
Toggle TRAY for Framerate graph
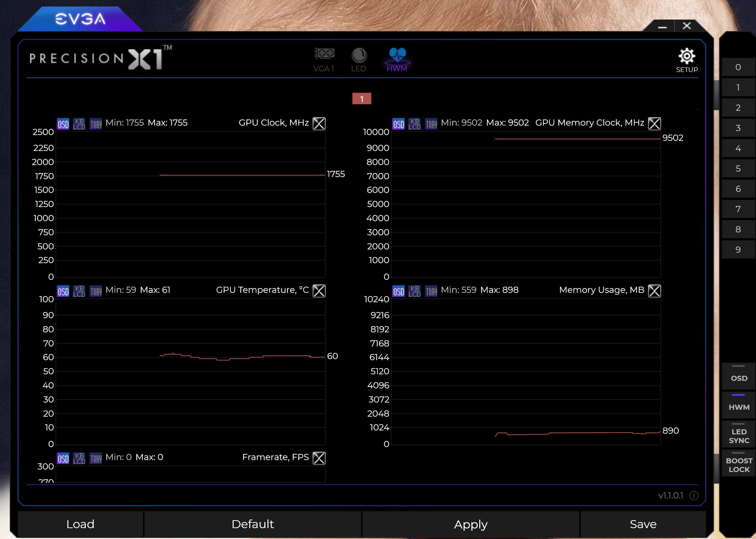(96, 458)
